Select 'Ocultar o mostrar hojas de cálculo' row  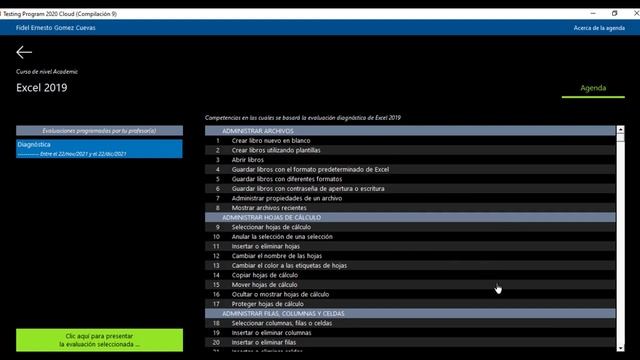pyautogui.click(x=410, y=294)
